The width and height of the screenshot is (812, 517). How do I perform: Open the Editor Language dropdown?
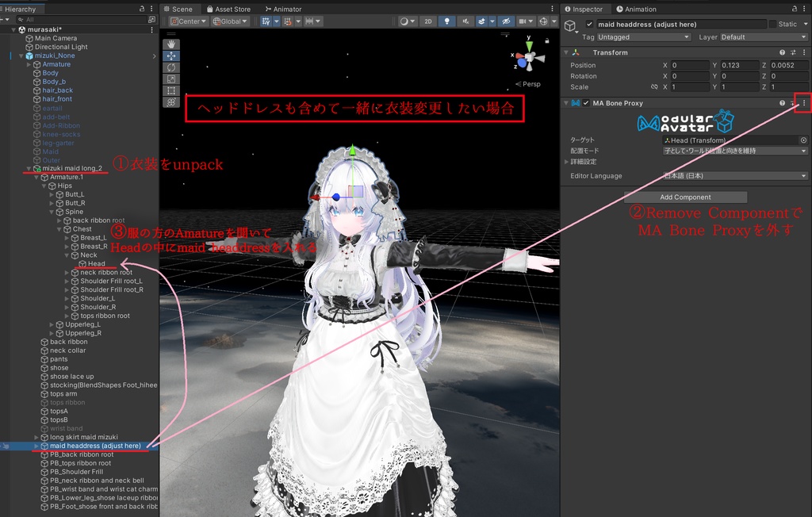735,176
